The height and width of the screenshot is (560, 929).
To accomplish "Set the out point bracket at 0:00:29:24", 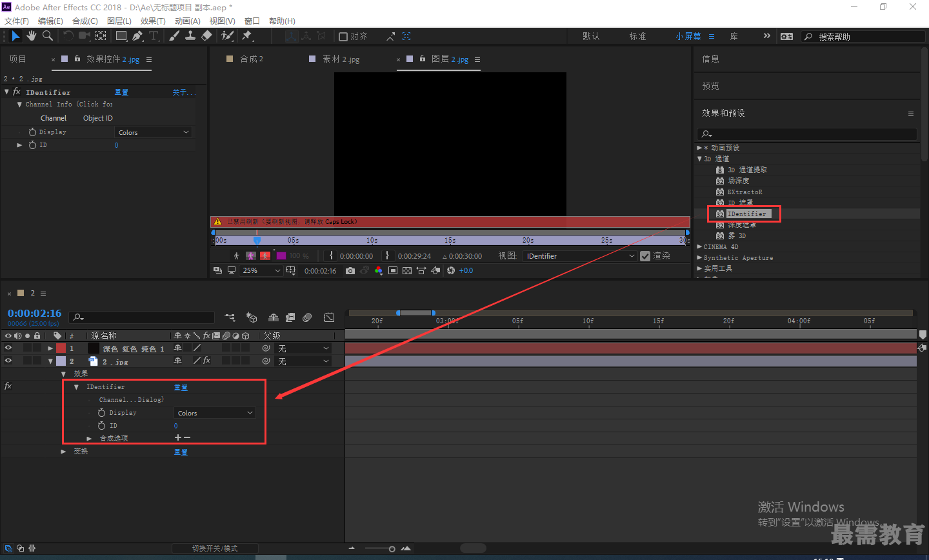I will (x=387, y=256).
